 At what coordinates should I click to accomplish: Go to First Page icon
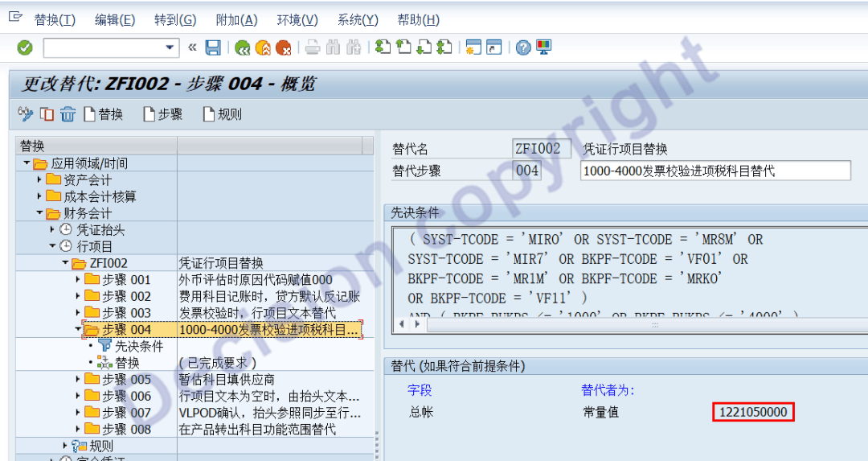click(383, 47)
